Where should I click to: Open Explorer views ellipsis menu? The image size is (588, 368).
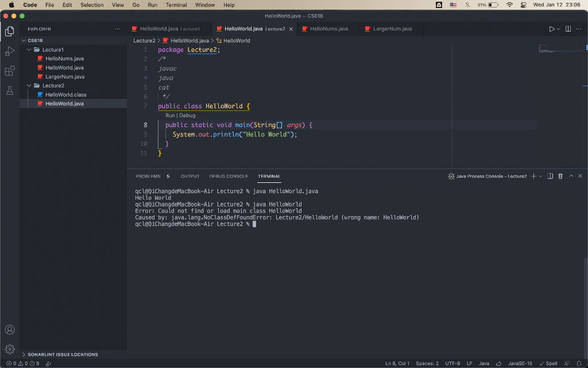point(117,29)
